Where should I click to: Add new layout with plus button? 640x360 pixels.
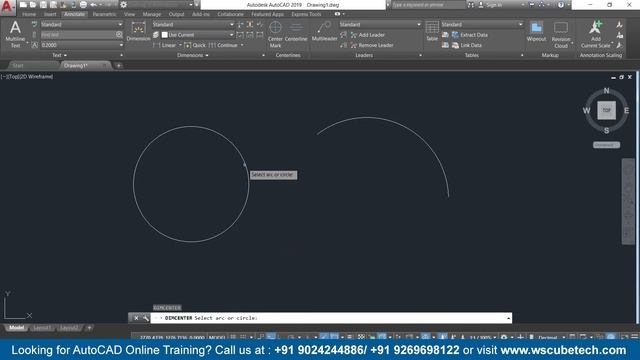[x=89, y=328]
